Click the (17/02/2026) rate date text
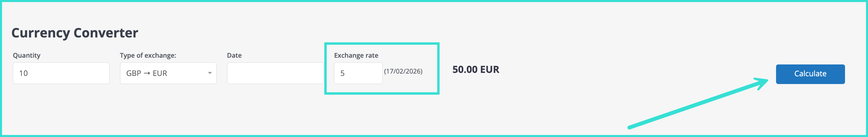This screenshot has width=868, height=137. [403, 71]
